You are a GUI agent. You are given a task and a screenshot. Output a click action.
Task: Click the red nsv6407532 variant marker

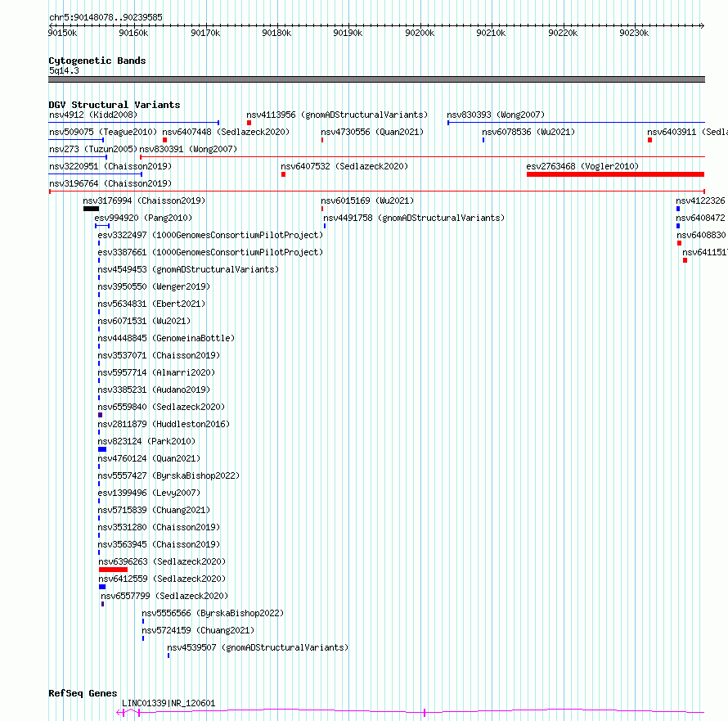tap(283, 174)
